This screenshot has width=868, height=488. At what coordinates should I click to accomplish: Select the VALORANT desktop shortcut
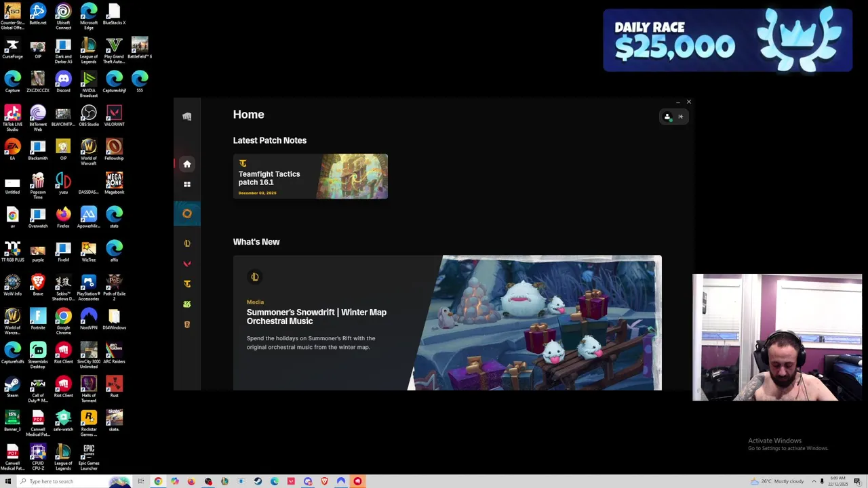click(114, 116)
